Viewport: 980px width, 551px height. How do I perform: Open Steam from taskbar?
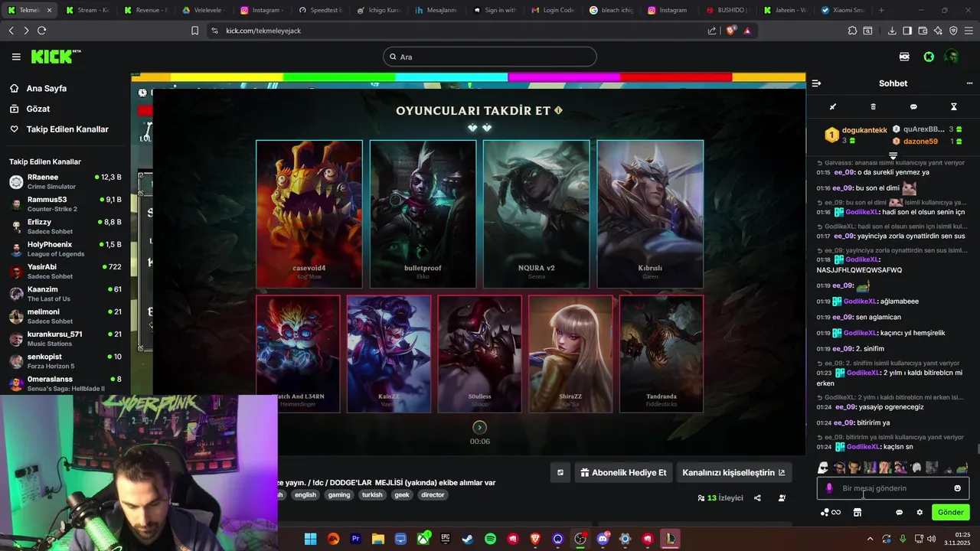point(467,539)
